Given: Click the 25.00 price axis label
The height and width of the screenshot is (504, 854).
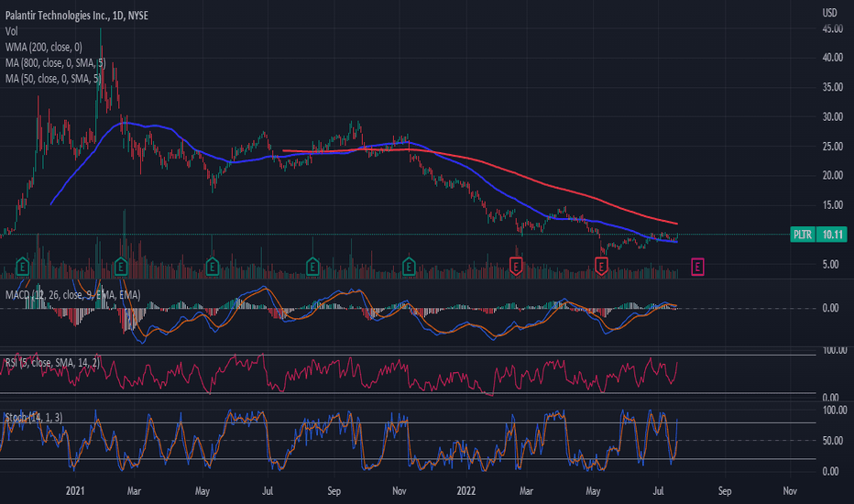Looking at the screenshot, I should (833, 147).
